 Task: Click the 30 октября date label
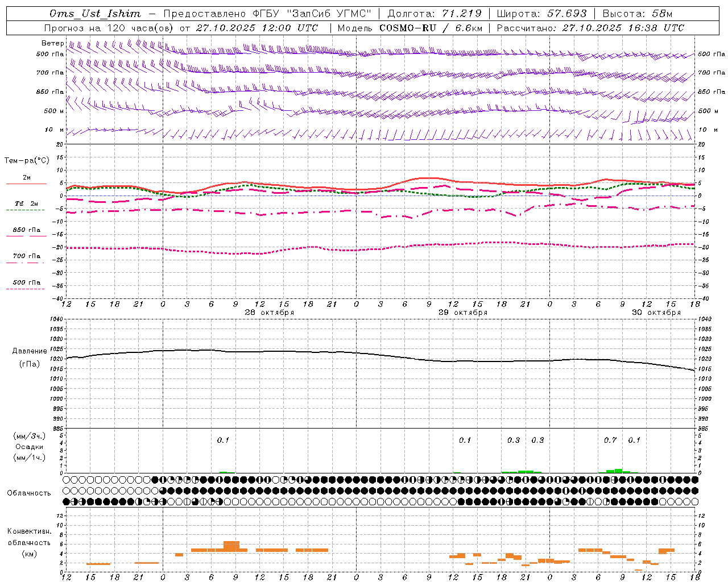656,313
